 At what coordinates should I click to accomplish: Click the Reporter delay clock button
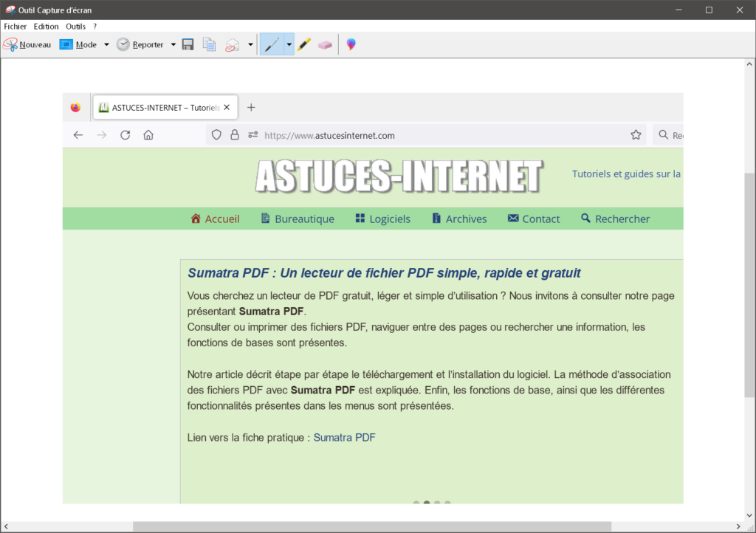tap(140, 44)
